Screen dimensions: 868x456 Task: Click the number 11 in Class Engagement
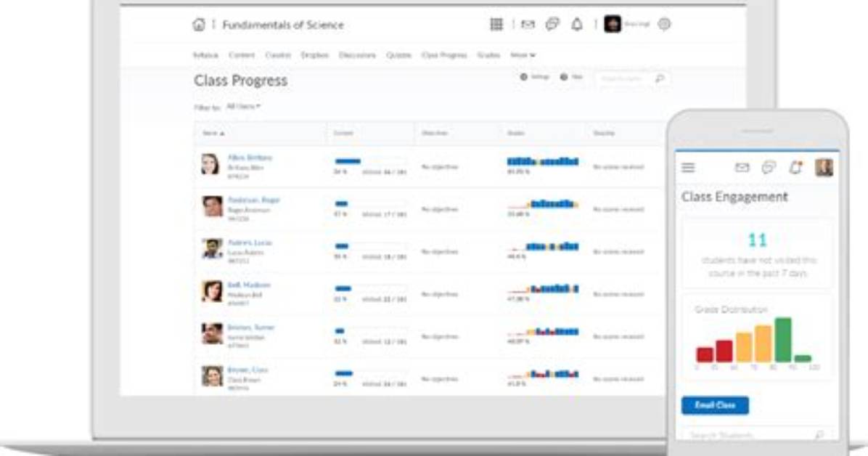pyautogui.click(x=757, y=240)
